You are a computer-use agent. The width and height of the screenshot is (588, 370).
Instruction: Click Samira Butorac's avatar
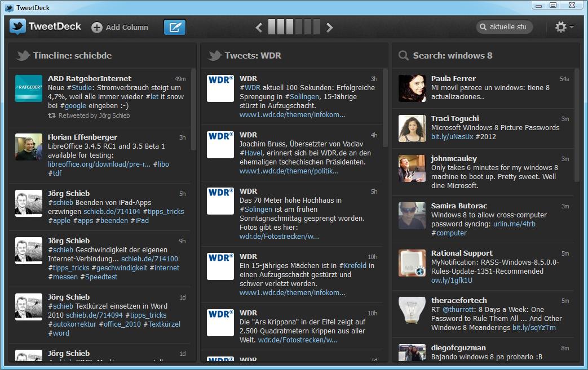coord(412,216)
